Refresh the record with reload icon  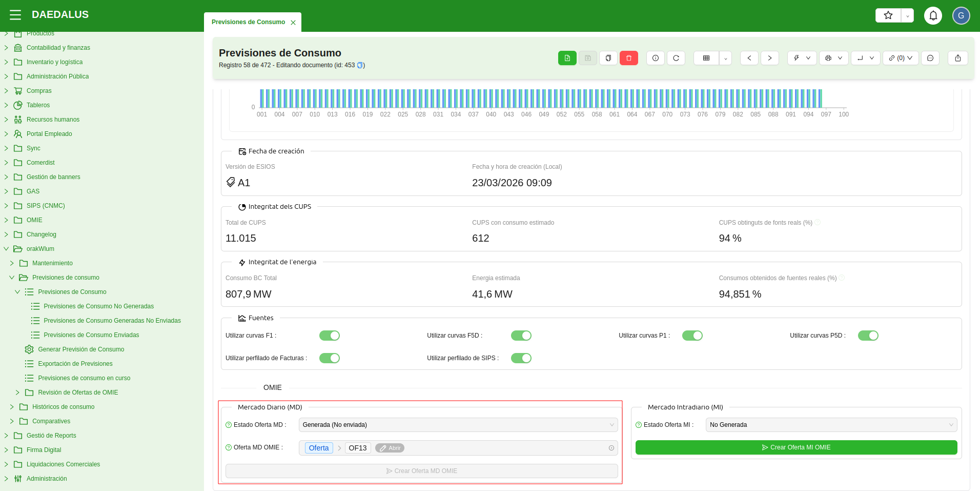676,58
